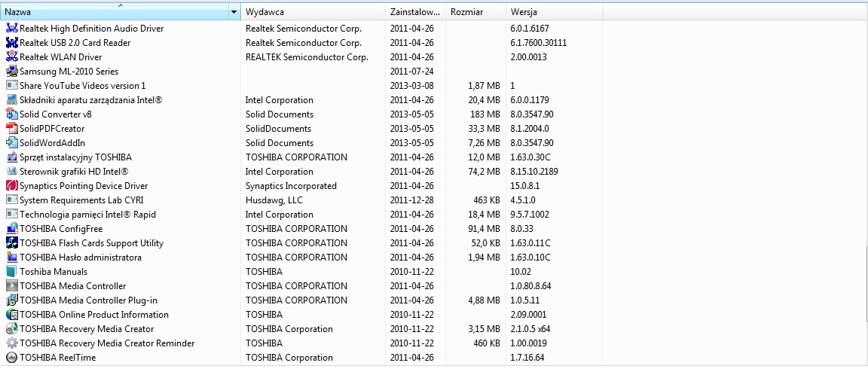This screenshot has height=375, width=868.
Task: Select the Solid Converter v8 icon
Action: tap(11, 114)
